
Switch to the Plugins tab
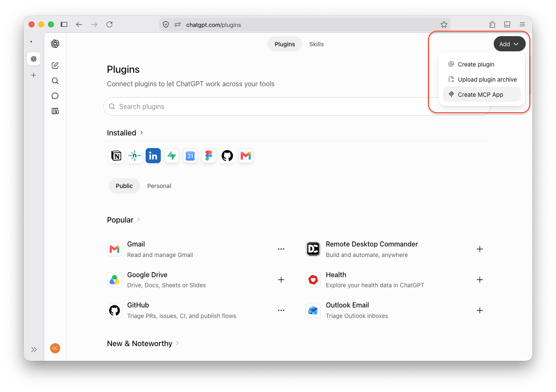(x=285, y=44)
